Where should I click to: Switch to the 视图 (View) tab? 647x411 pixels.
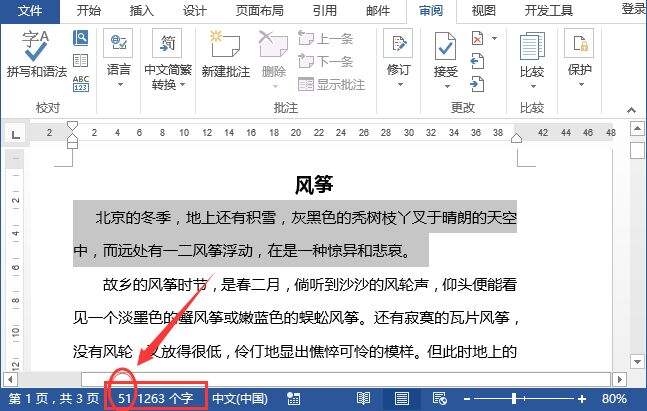point(484,11)
